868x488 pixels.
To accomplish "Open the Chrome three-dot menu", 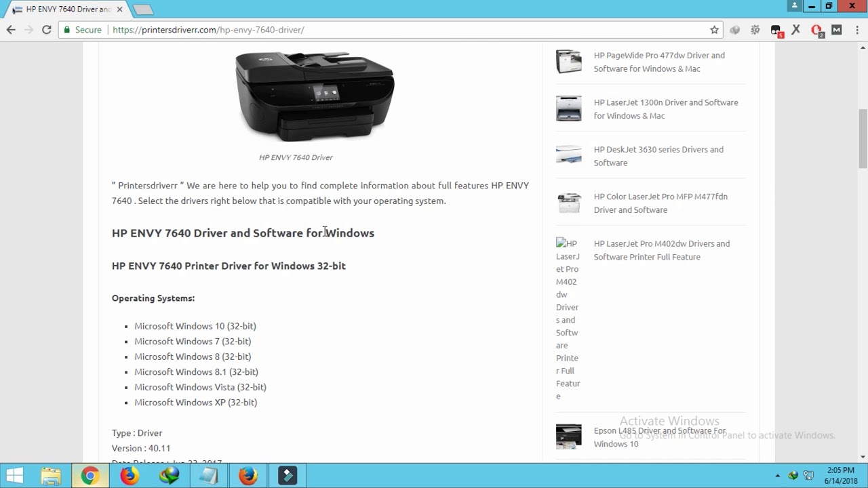I will (x=856, y=30).
